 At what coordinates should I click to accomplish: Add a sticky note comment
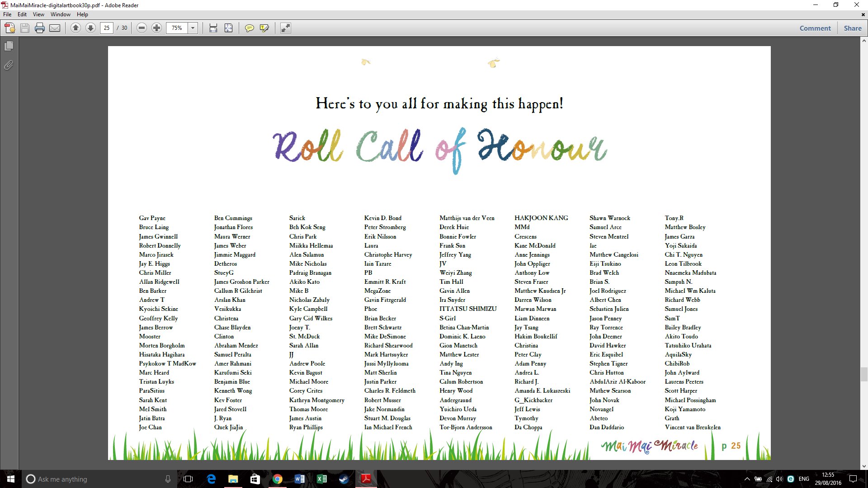point(249,28)
